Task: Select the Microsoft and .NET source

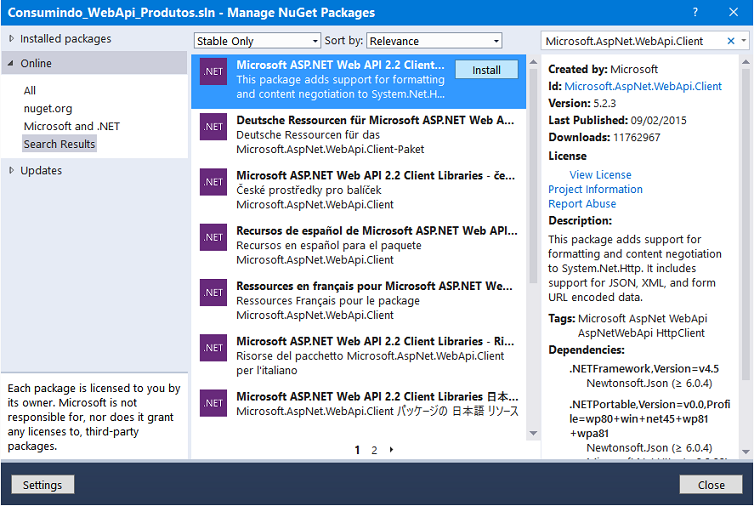Action: click(x=72, y=126)
